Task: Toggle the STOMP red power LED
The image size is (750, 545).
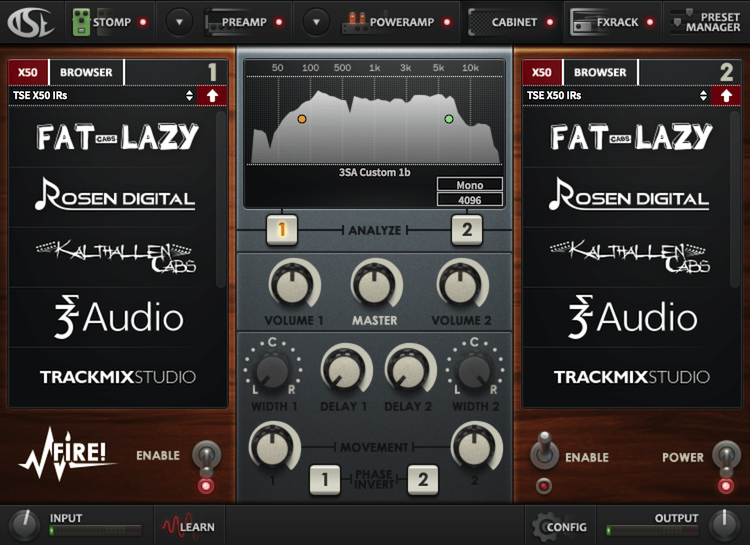Action: click(x=143, y=22)
